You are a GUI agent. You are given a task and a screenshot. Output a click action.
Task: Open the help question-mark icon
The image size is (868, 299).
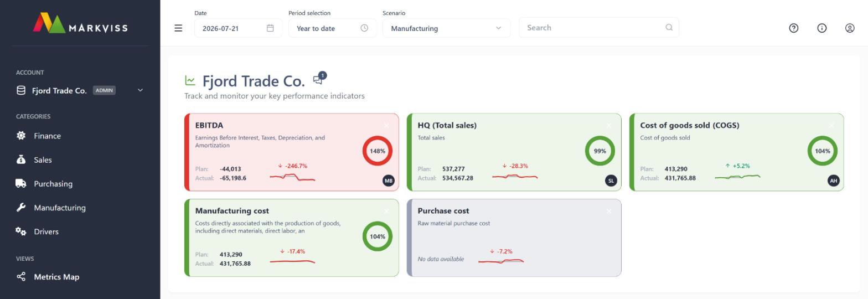coord(794,28)
